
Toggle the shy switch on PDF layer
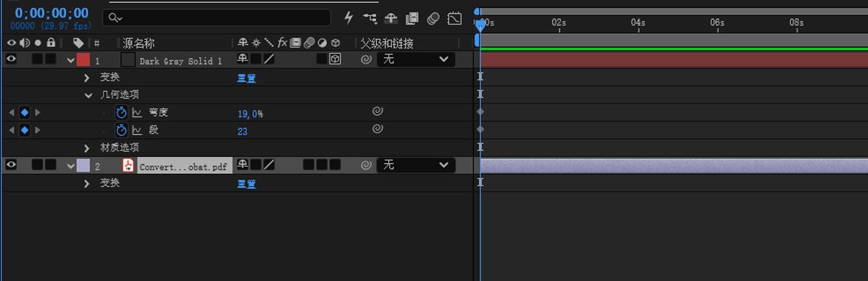tap(243, 165)
